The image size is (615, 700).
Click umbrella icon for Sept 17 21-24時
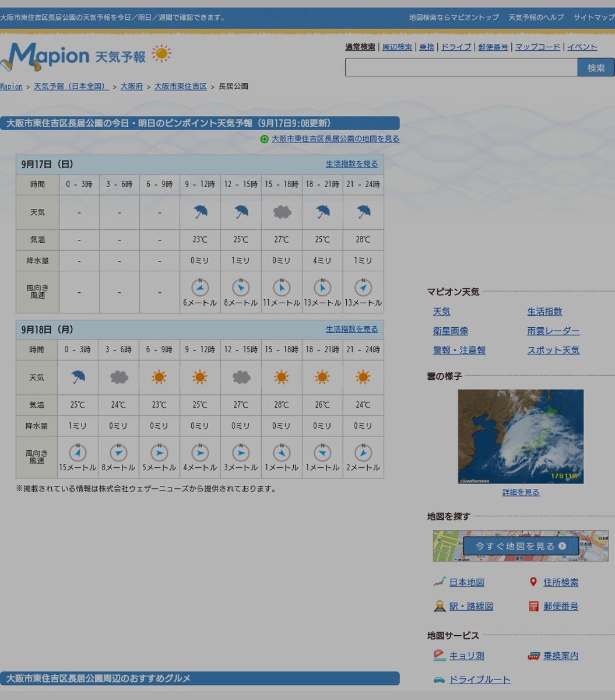coord(363,212)
